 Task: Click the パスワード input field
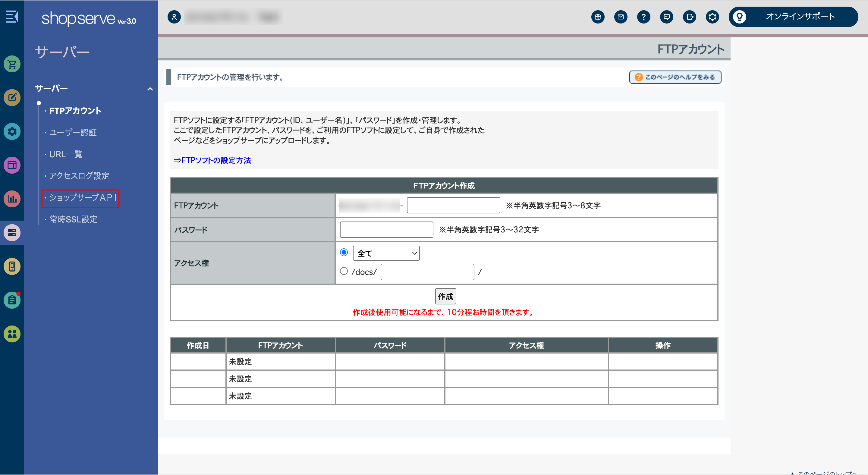tap(386, 229)
